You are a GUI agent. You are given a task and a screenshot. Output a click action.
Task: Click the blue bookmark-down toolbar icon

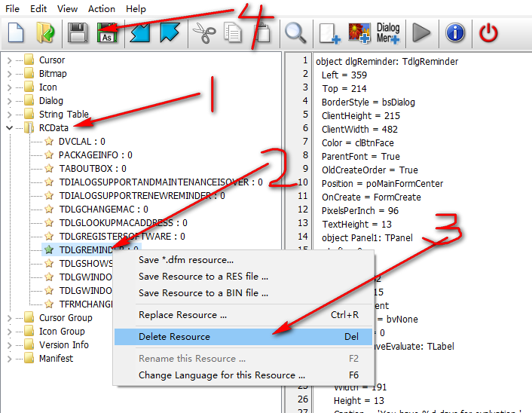[x=140, y=32]
